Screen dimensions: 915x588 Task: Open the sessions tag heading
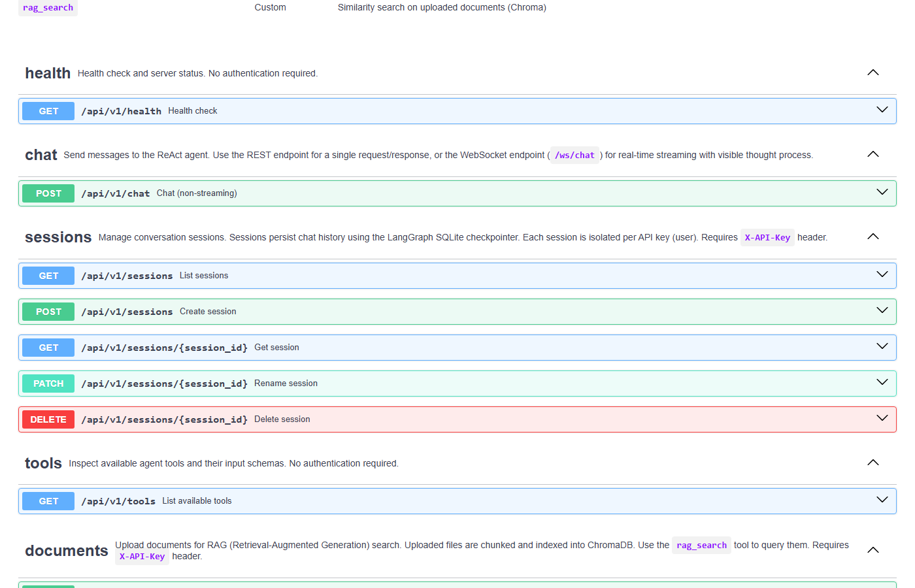pos(58,237)
